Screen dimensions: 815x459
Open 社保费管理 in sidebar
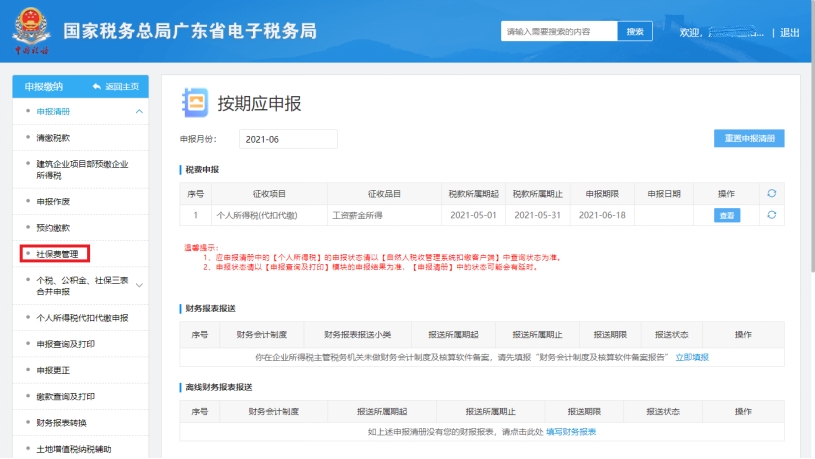pos(57,254)
